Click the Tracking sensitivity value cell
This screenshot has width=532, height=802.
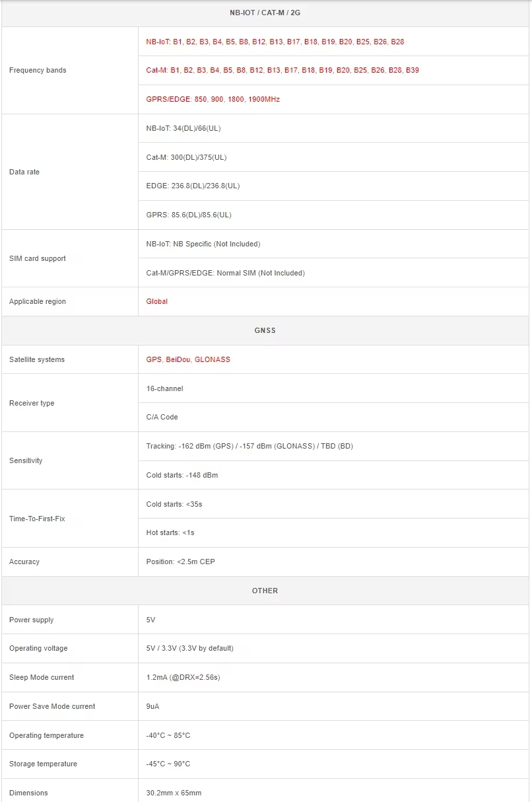pyautogui.click(x=249, y=446)
